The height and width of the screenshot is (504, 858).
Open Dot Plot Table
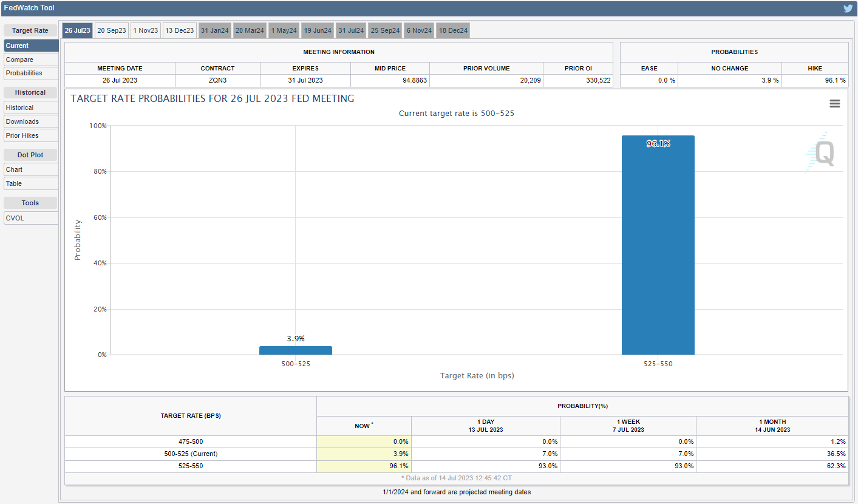tap(31, 183)
